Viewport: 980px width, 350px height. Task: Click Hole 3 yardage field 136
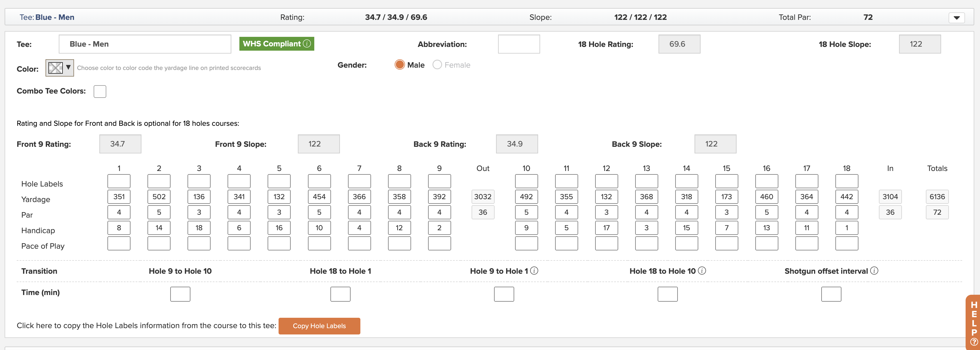[199, 197]
